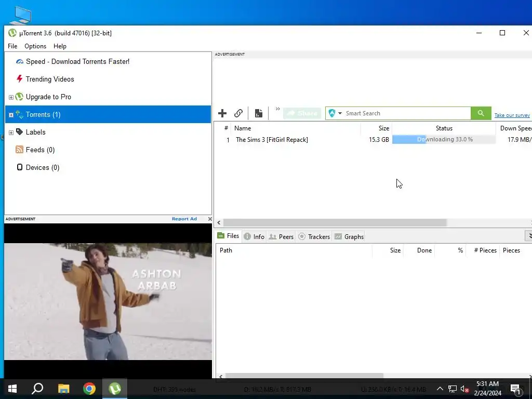This screenshot has width=532, height=399.
Task: Click the green search magnifier button
Action: click(x=481, y=113)
